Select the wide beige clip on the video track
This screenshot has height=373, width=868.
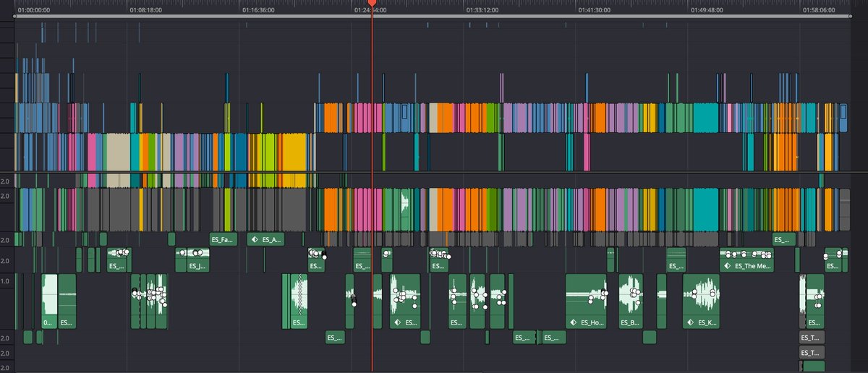tap(117, 150)
